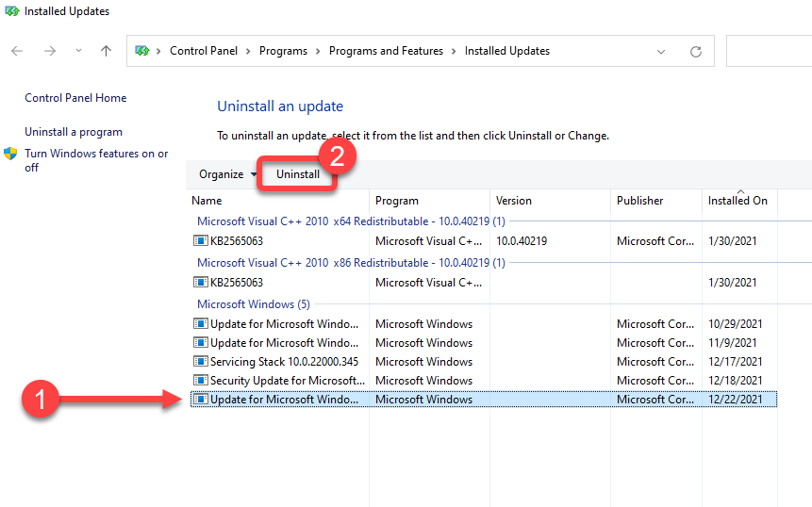Click the shield icon beside Windows features

point(11,154)
